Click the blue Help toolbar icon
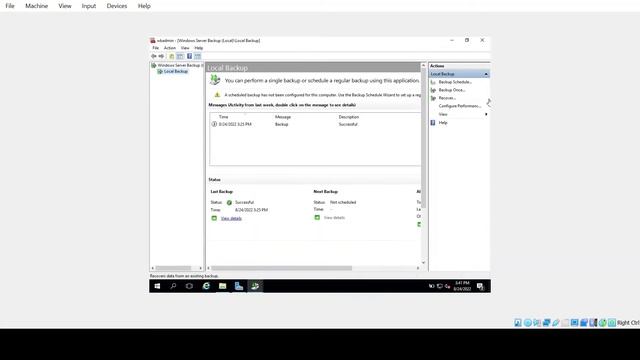 (189, 56)
